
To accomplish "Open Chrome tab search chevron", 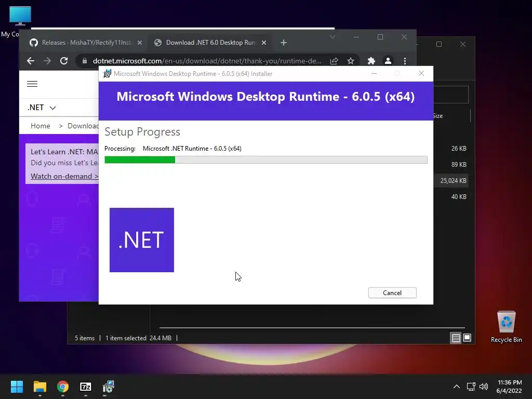I will (x=332, y=37).
